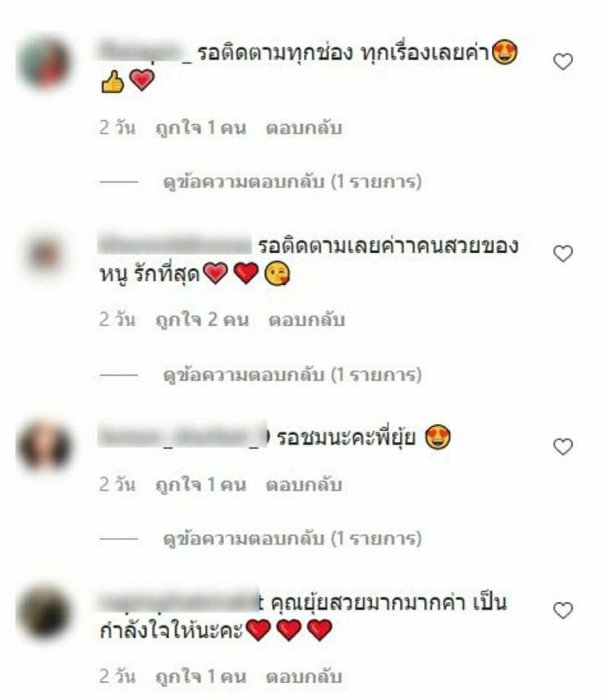View likes on the last comment (ถูกใจ 1 คน)
Screen dimensions: 608x700
[x=201, y=676]
